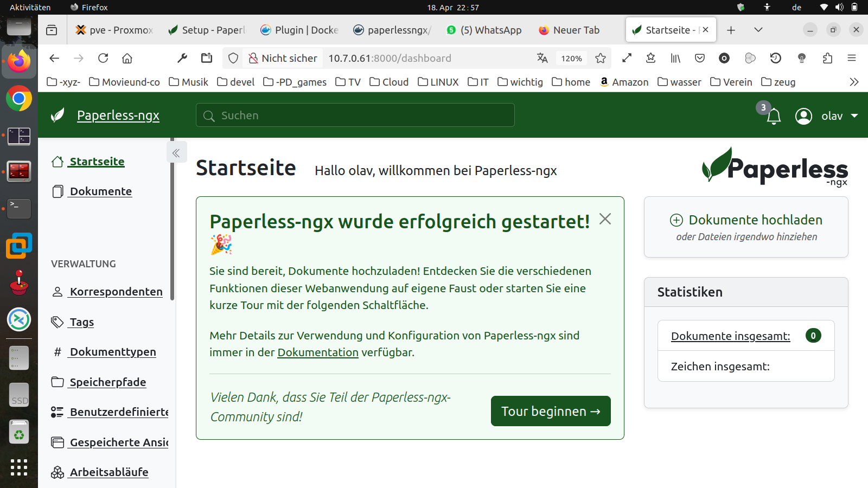
Task: Open the Movieund-co bookmark folder
Action: (125, 82)
